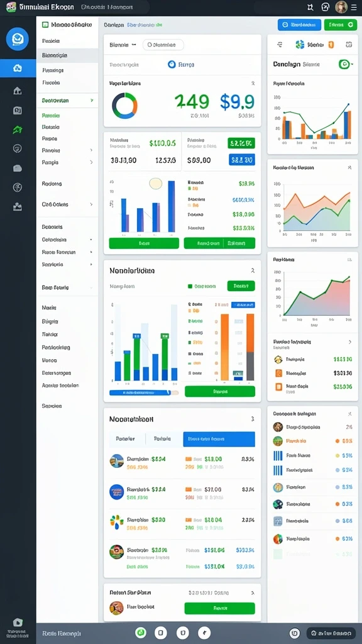Open the user avatar in the top bar
Image resolution: width=362 pixels, height=644 pixels.
[x=341, y=7]
